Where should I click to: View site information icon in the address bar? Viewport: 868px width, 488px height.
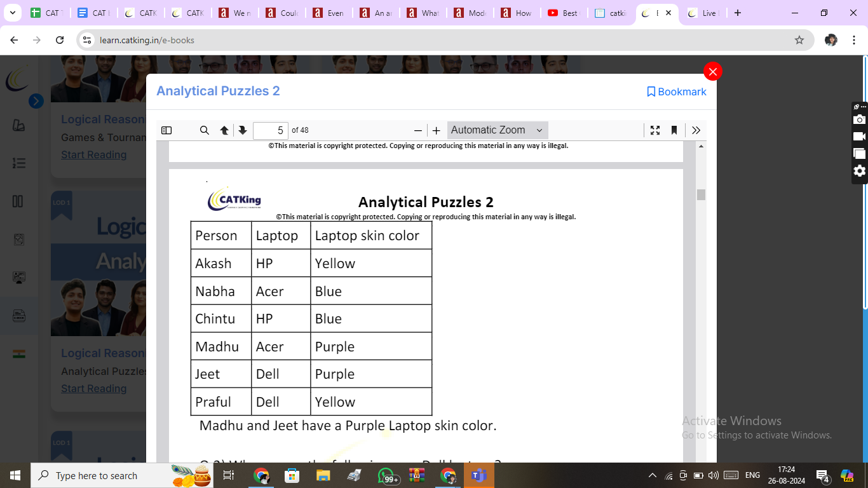pos(88,40)
